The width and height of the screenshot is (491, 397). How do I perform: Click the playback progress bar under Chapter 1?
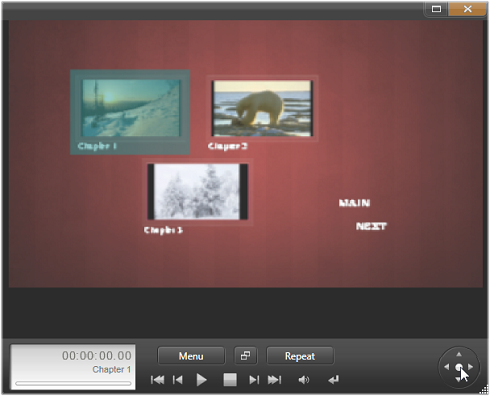[73, 383]
